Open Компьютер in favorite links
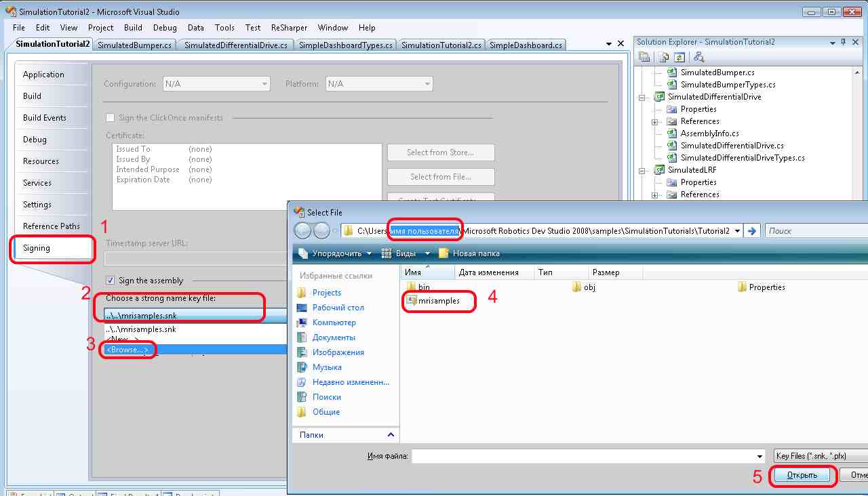 pyautogui.click(x=334, y=323)
